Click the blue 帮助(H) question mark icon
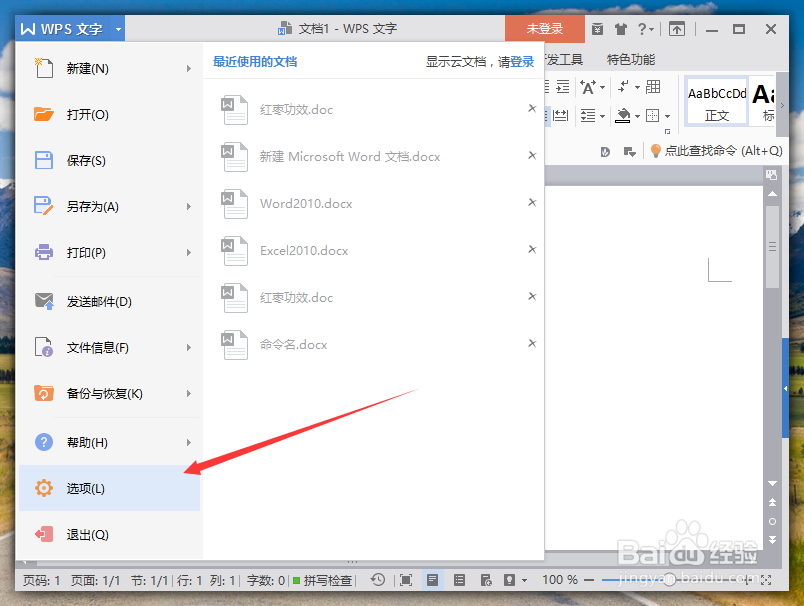The height and width of the screenshot is (606, 804). tap(44, 442)
